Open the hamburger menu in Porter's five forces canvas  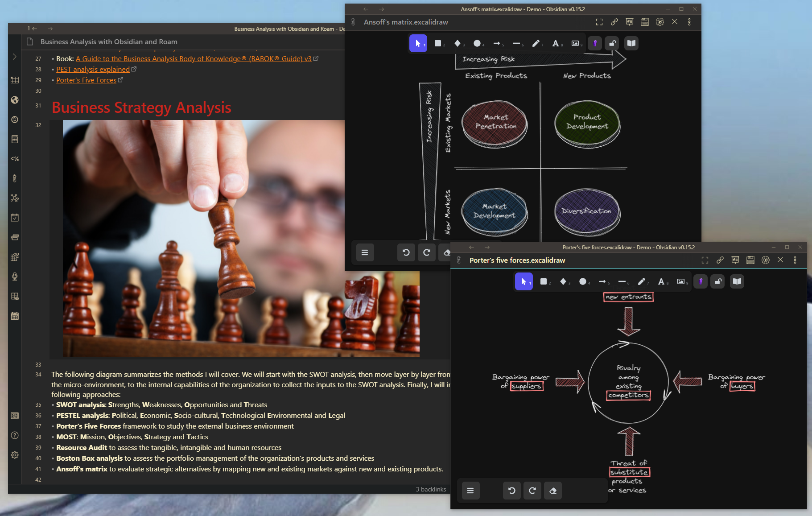point(470,491)
